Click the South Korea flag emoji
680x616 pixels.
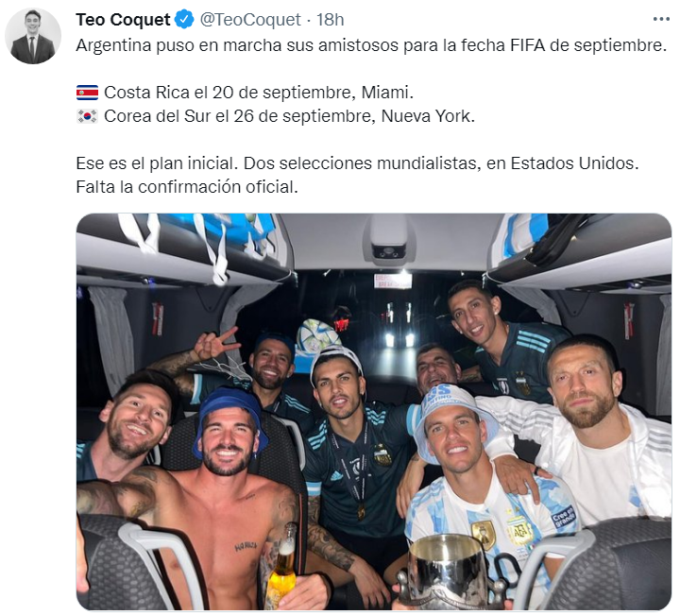87,116
